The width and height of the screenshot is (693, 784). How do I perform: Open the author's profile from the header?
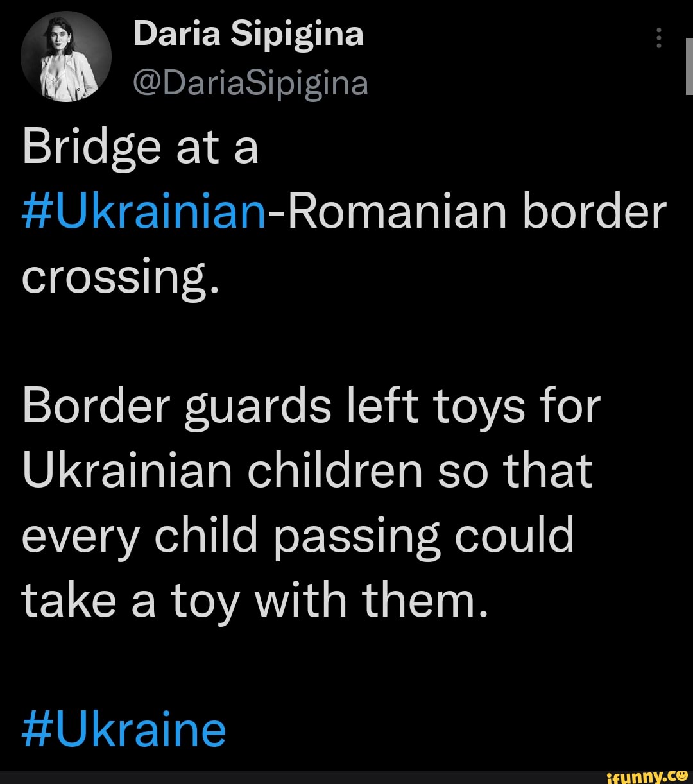(x=249, y=35)
